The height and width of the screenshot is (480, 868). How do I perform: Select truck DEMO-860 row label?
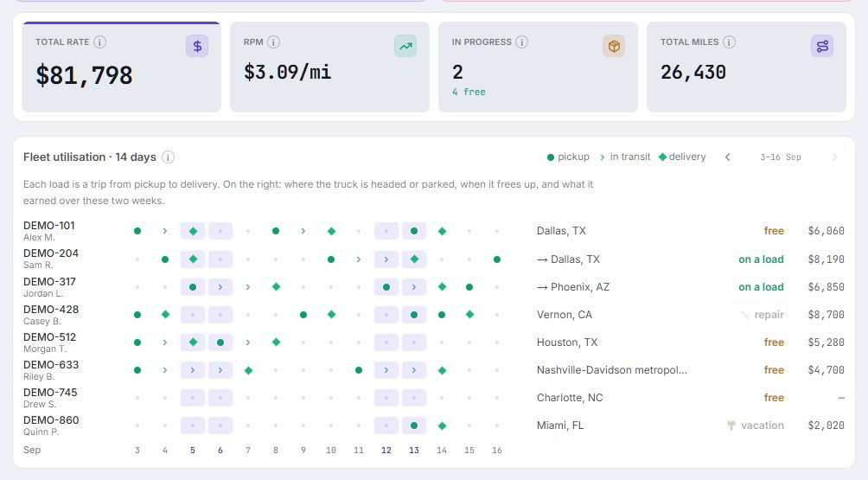coord(51,419)
